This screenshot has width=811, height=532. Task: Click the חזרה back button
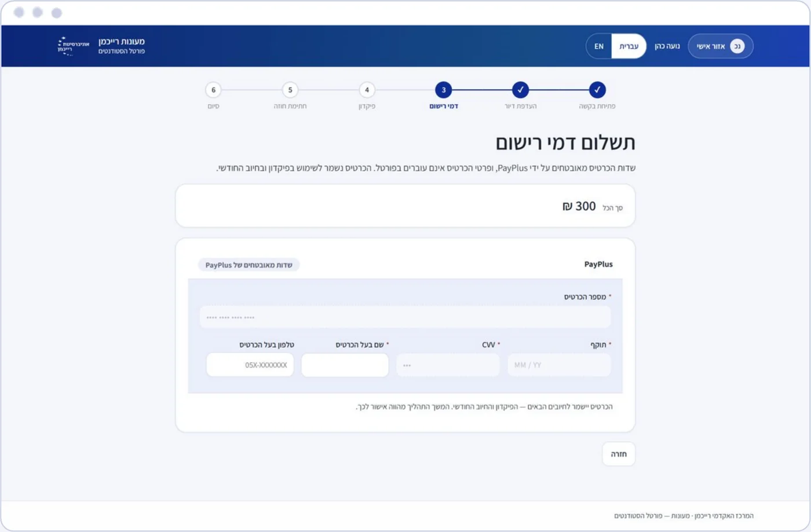619,454
